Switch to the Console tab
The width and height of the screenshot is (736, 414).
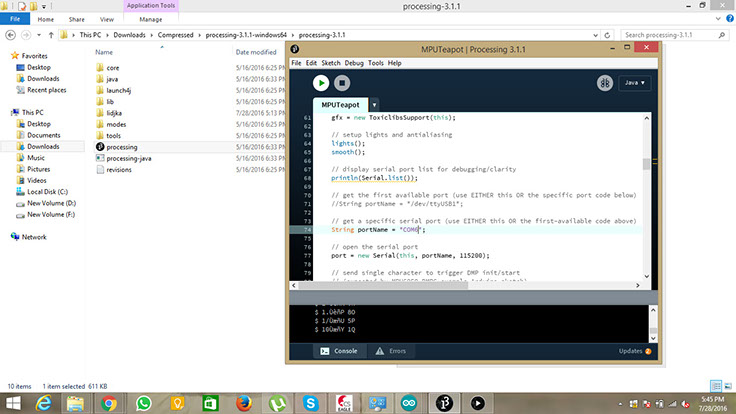tap(339, 351)
